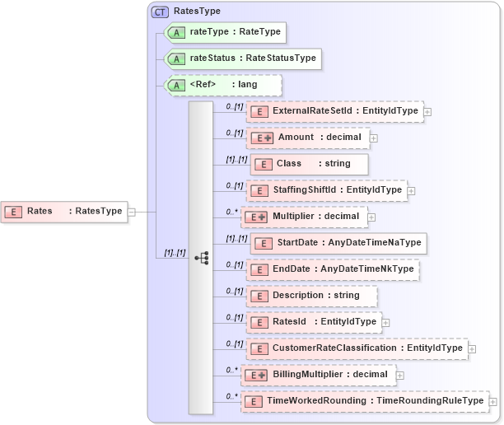Click the E icon of the Rates element
The image size is (504, 425).
[13, 212]
